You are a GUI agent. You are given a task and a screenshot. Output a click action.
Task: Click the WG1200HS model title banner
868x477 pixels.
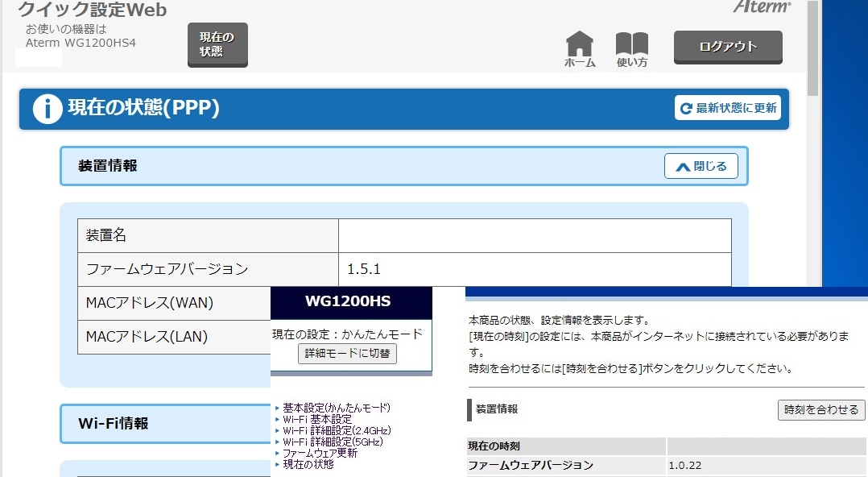pyautogui.click(x=351, y=302)
